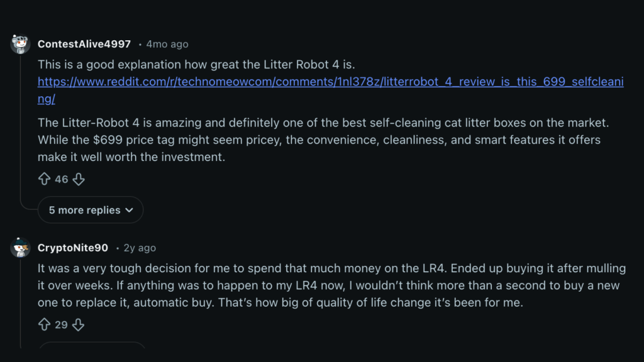Click the comment thread line under ContestAlive4997
The width and height of the screenshot is (644, 362).
(x=19, y=126)
